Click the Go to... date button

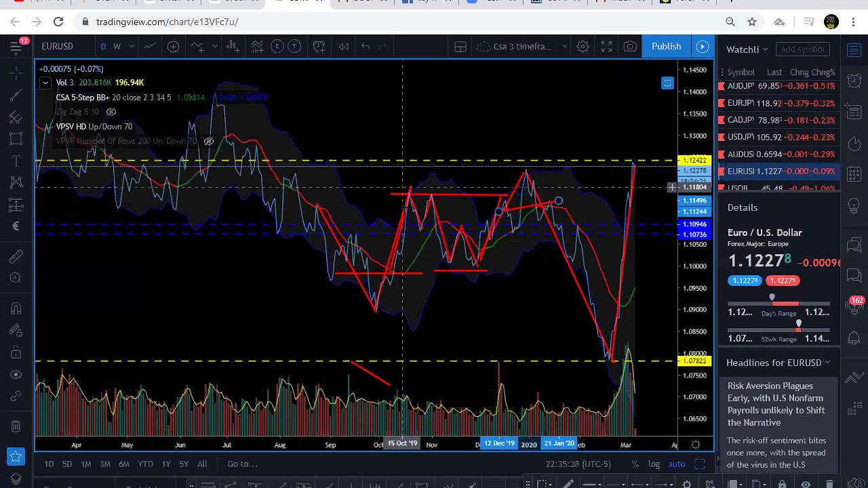pyautogui.click(x=242, y=464)
